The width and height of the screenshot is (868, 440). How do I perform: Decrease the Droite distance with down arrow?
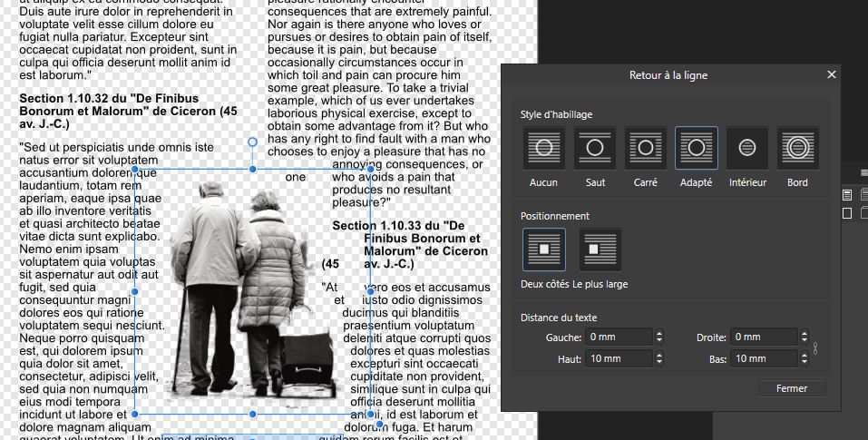tap(805, 340)
